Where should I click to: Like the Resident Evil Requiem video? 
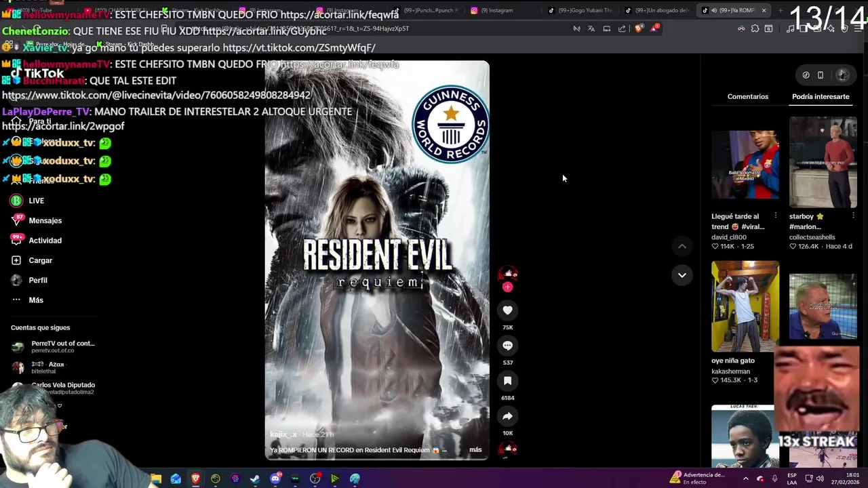[507, 310]
